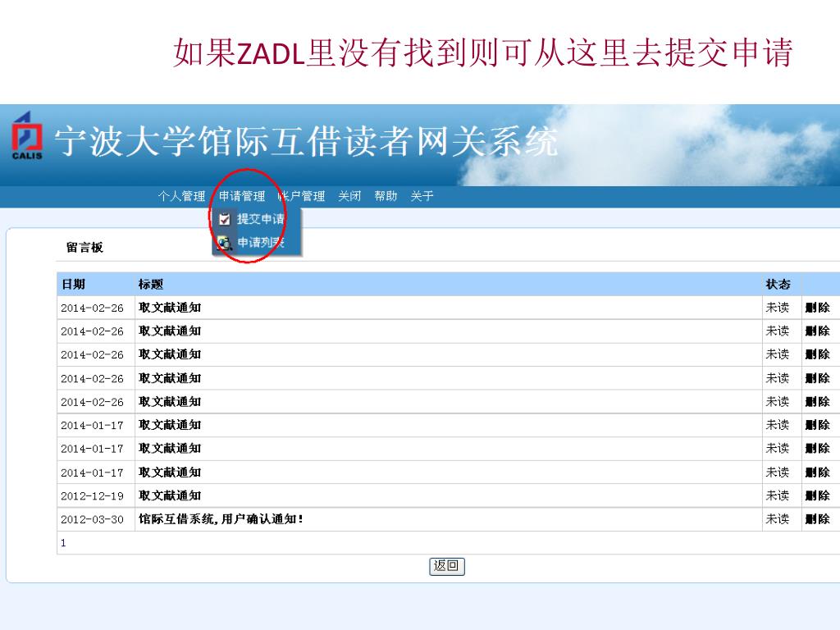The image size is (840, 630).
Task: Click 未读 status of 2012-12-19 row
Action: (778, 495)
